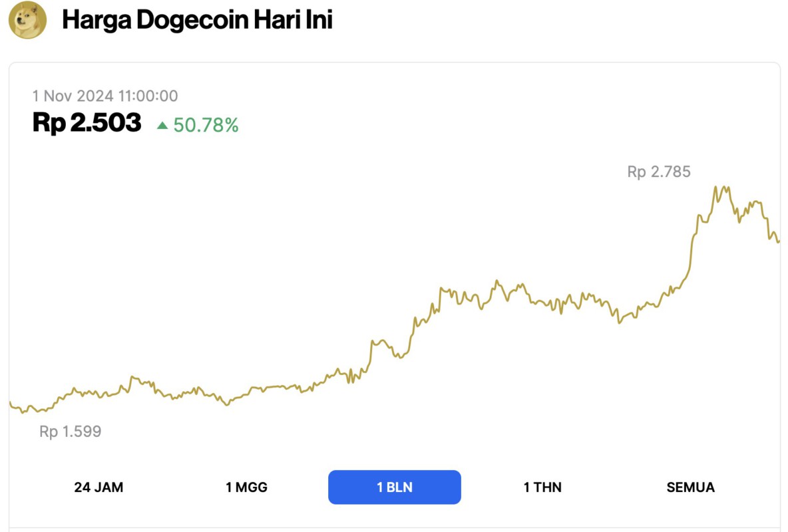Switch to the 24 JAM time range
The width and height of the screenshot is (788, 532).
[99, 487]
